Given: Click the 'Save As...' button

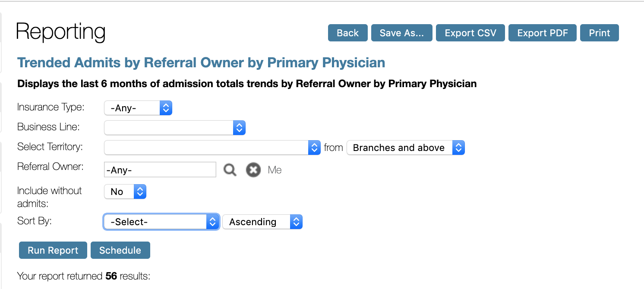Looking at the screenshot, I should coord(402,33).
